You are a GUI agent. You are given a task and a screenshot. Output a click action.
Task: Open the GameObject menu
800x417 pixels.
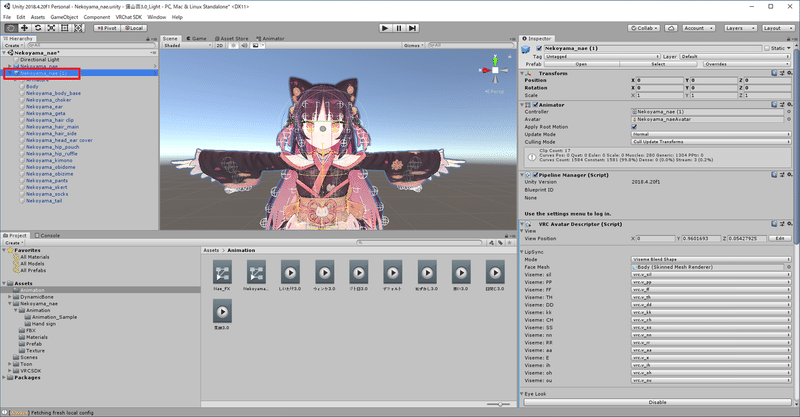pos(64,17)
